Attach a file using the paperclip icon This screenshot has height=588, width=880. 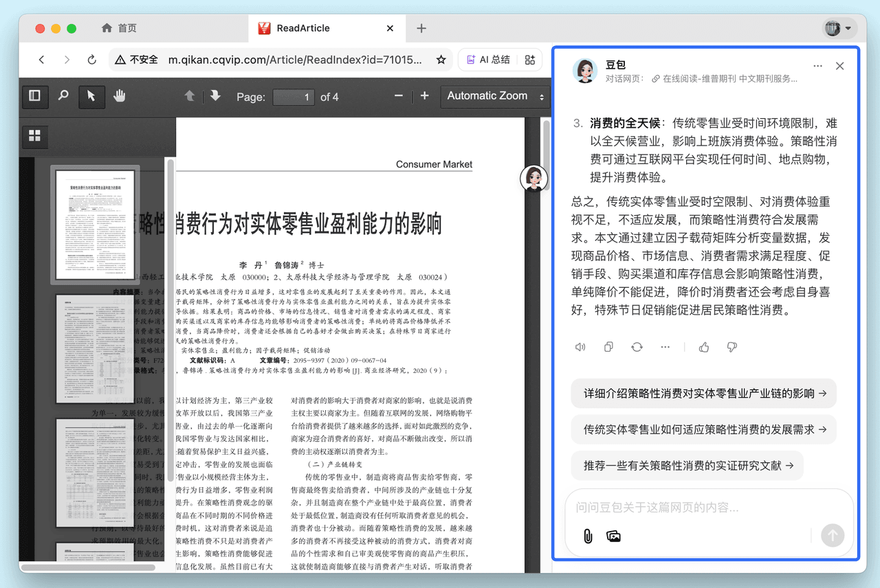[x=588, y=536]
